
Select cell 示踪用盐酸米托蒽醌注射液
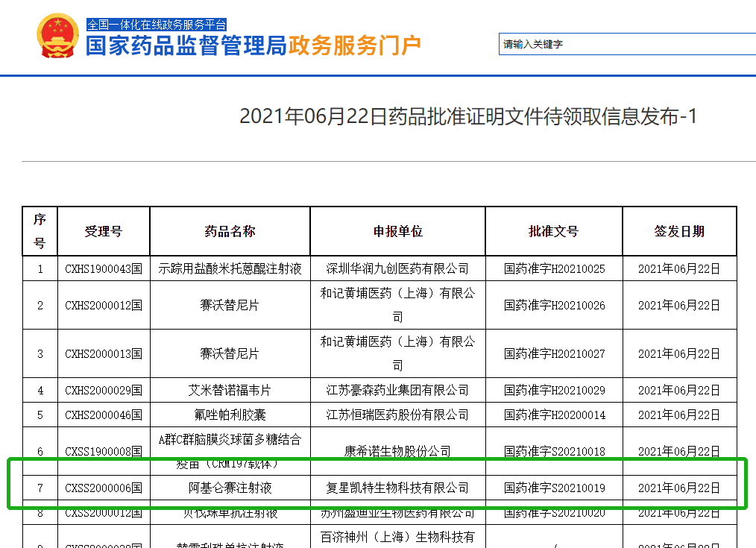(230, 268)
